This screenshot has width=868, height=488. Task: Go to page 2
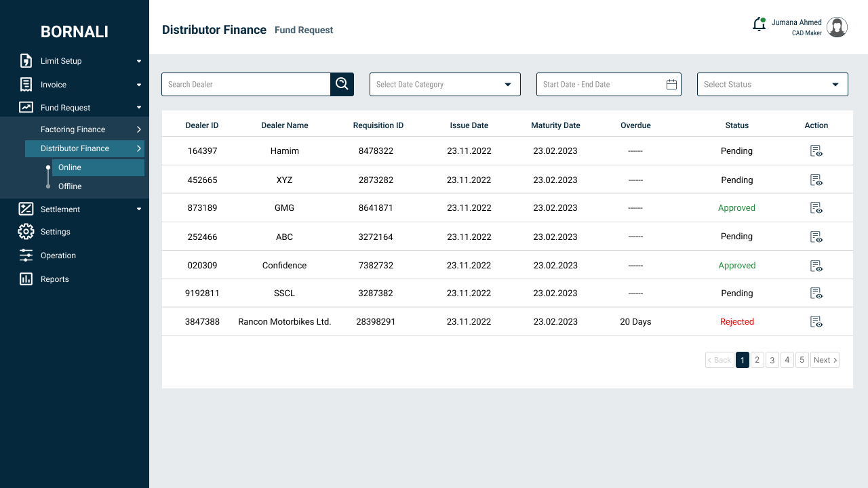757,360
